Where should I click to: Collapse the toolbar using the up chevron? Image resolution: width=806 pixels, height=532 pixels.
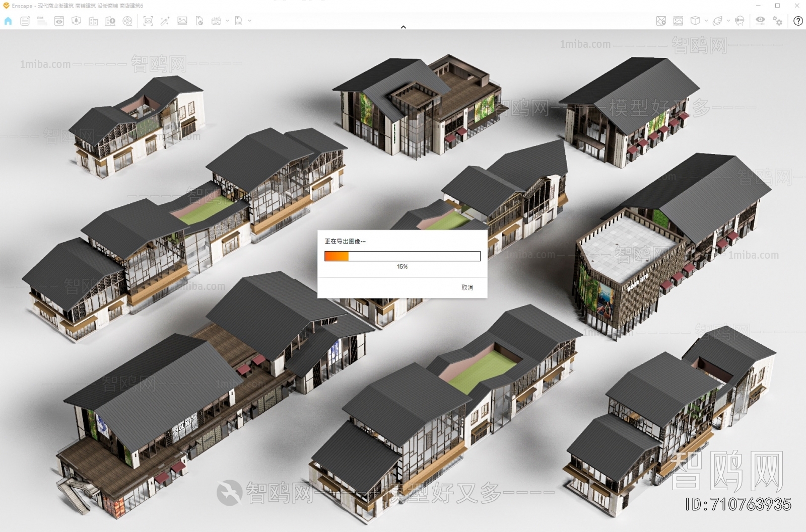click(403, 27)
